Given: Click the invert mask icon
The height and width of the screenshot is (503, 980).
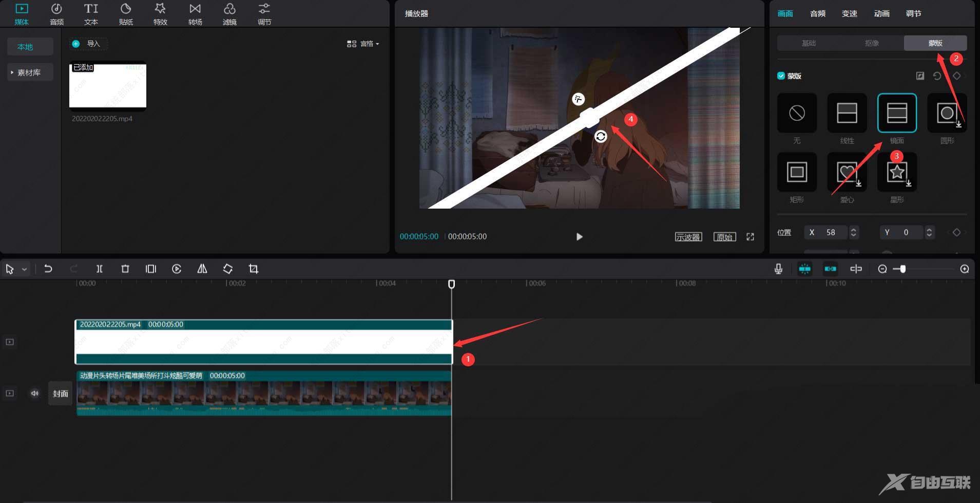Looking at the screenshot, I should (920, 76).
